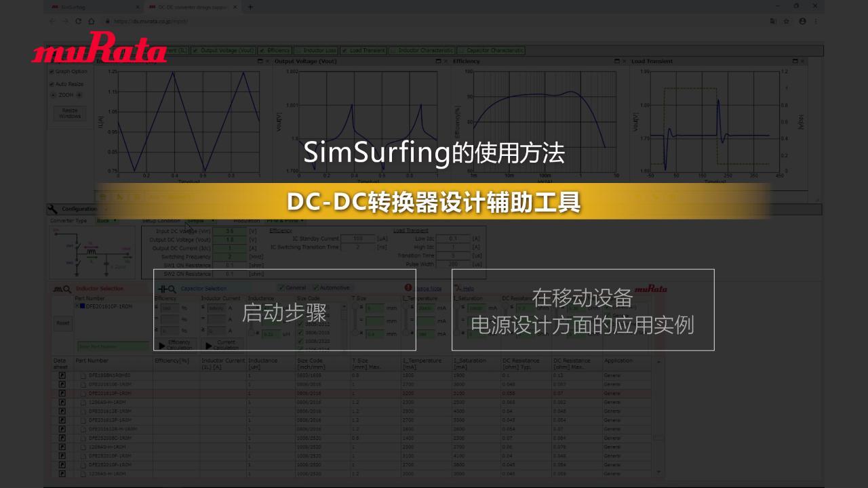This screenshot has width=868, height=488.
Task: Select checkbox for DFE201612E-1R0M row
Action: (83, 411)
